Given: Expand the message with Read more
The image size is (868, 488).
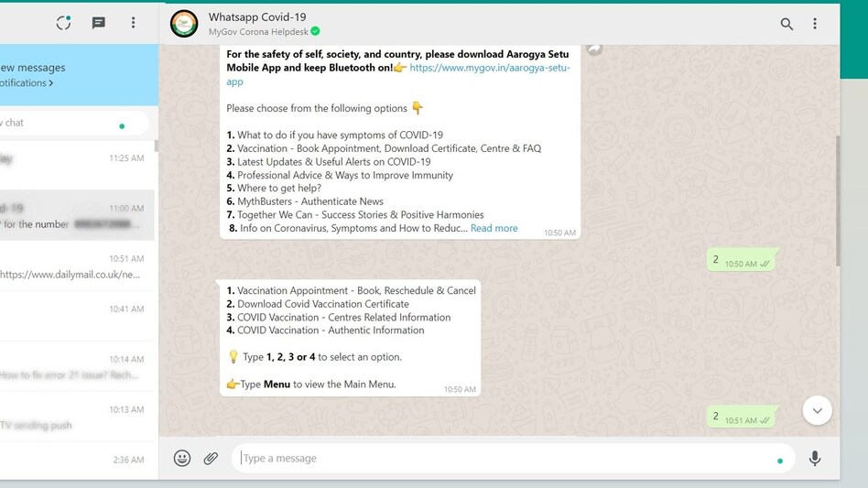Looking at the screenshot, I should click(494, 228).
